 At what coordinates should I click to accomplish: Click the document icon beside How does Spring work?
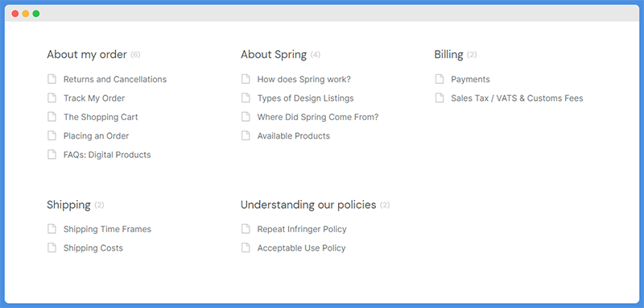point(246,79)
